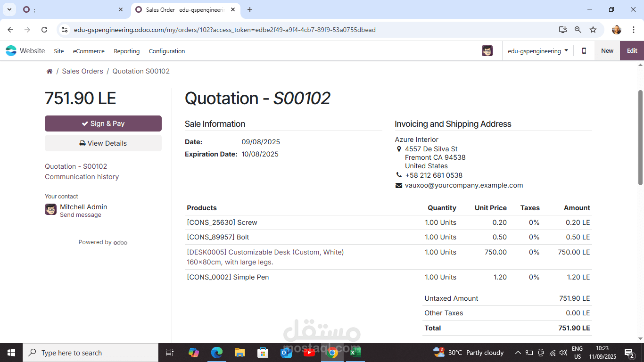Viewport: 644px width, 362px height.
Task: Open Task View on the taskbar
Action: click(x=170, y=353)
